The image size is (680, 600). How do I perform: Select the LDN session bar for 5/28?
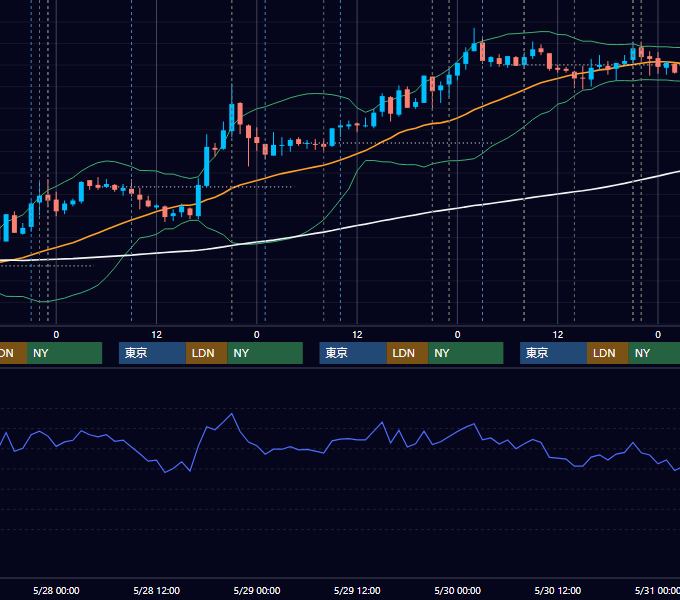[206, 353]
